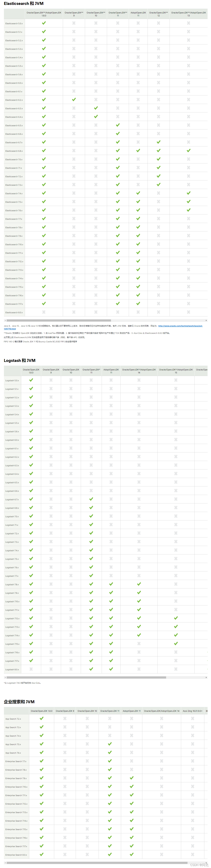Click the Logstash 6.7.x Oracle/OpenJDK 11 checkmark
The height and width of the screenshot is (868, 211).
click(x=91, y=499)
